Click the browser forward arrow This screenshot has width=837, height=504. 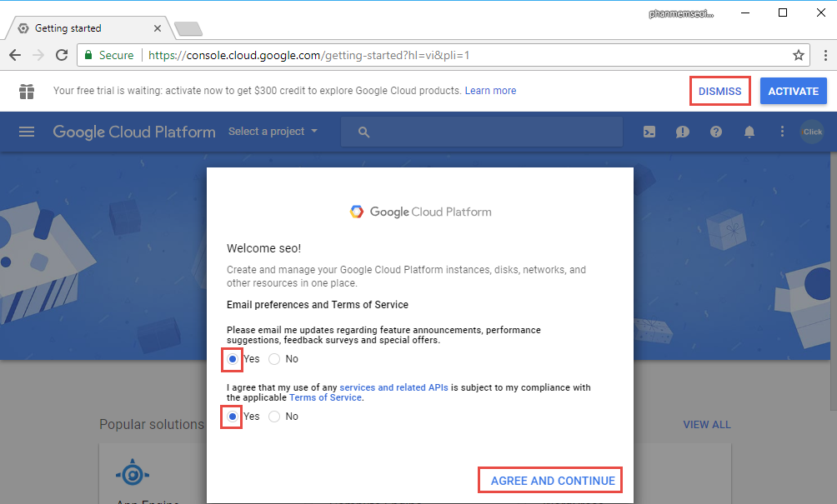pyautogui.click(x=38, y=55)
